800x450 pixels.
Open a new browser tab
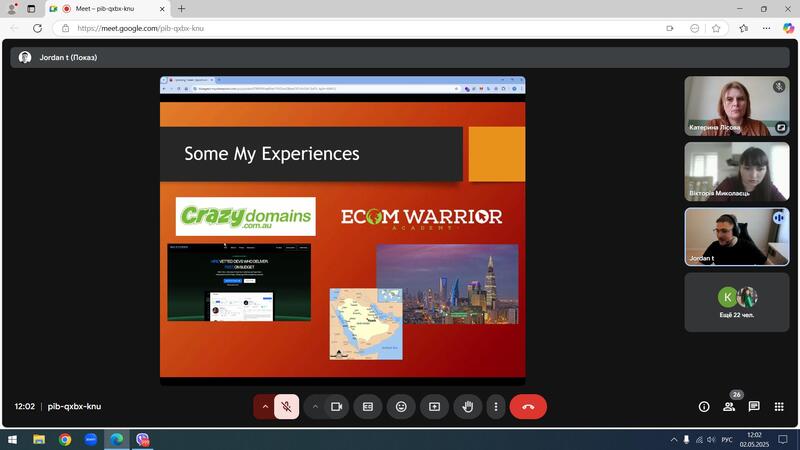(x=181, y=9)
